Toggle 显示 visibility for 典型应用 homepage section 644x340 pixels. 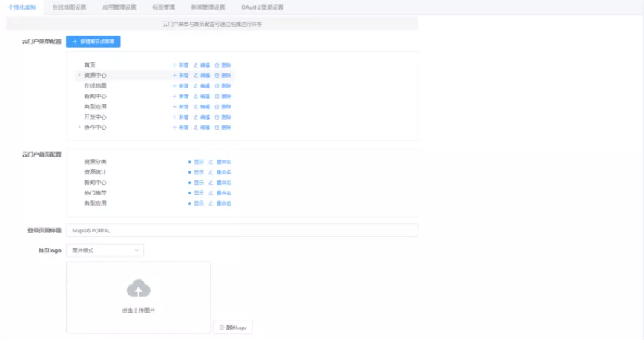190,203
